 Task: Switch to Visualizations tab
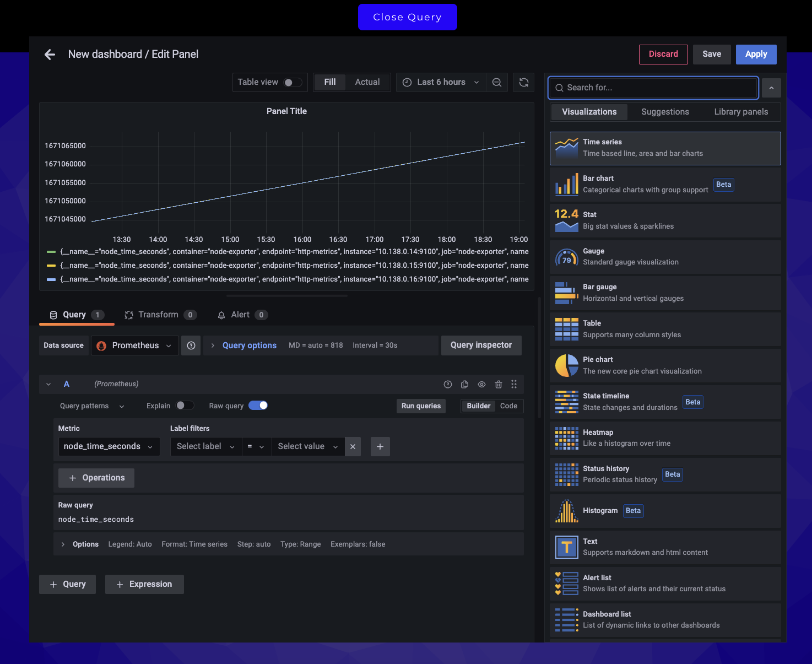[589, 112]
